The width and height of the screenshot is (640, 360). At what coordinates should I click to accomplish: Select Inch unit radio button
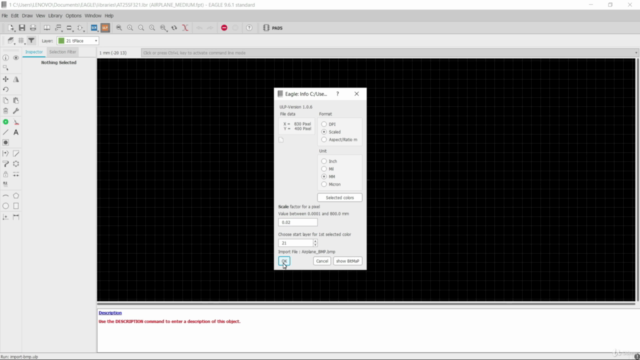(324, 161)
